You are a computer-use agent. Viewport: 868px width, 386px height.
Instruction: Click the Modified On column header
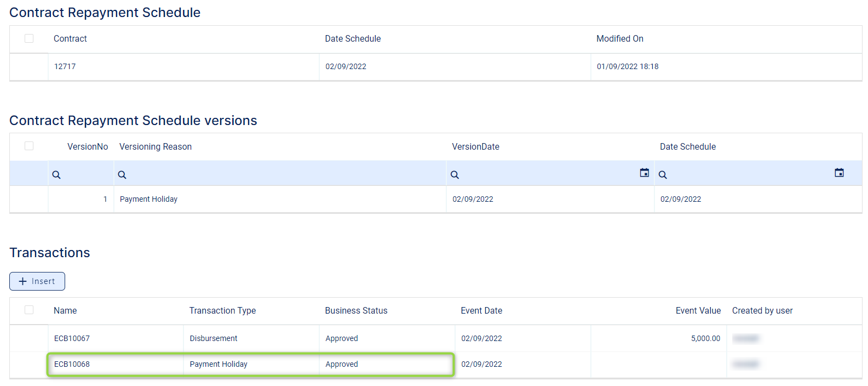[x=619, y=38]
